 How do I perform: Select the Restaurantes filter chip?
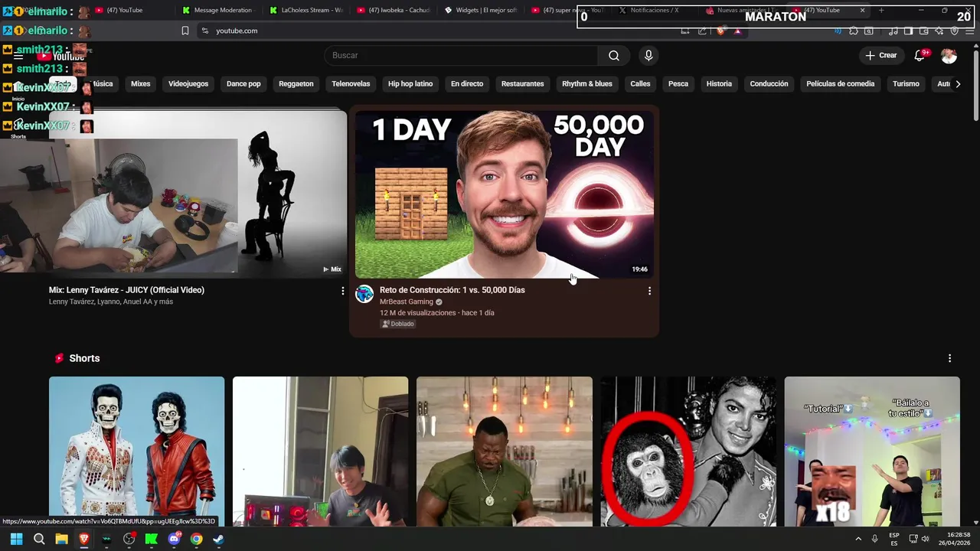(523, 83)
